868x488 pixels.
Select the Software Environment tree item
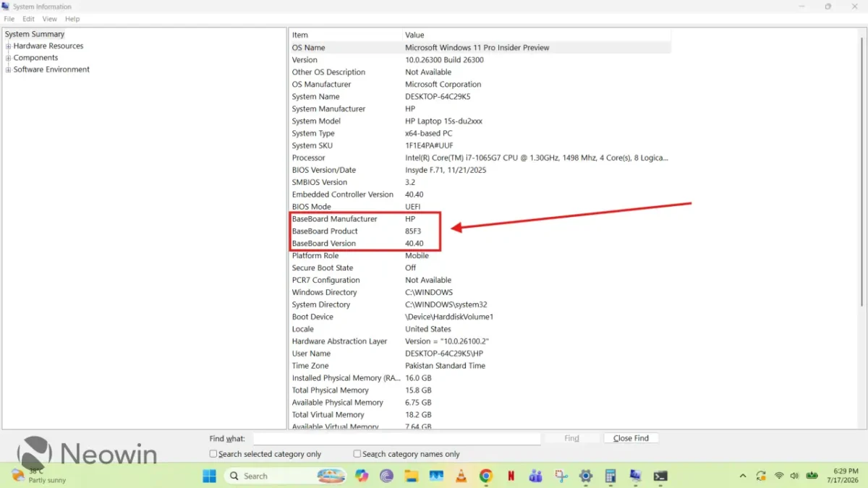tap(51, 69)
